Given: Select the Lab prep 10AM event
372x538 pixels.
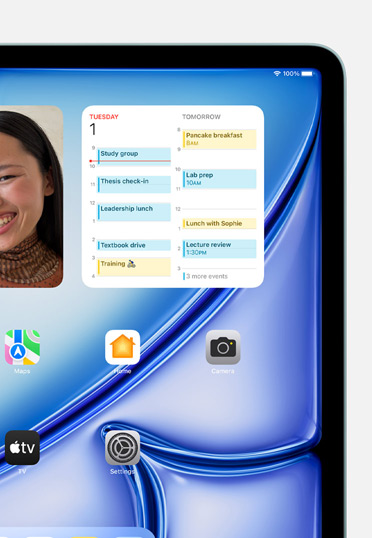Looking at the screenshot, I should point(220,178).
